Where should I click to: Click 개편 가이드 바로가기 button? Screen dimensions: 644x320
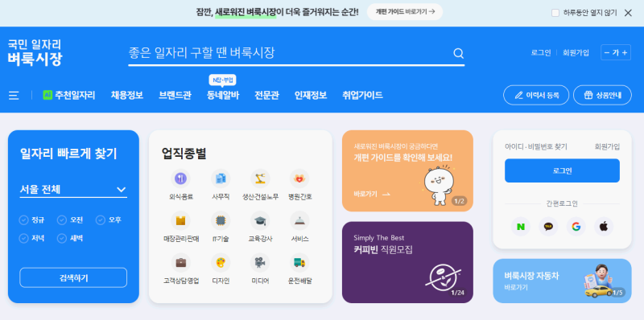[405, 12]
